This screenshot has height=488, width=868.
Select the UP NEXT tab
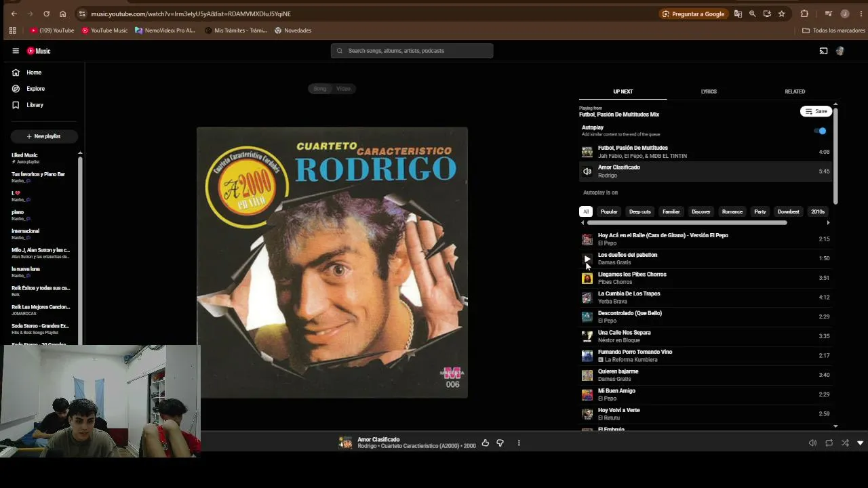(x=623, y=91)
